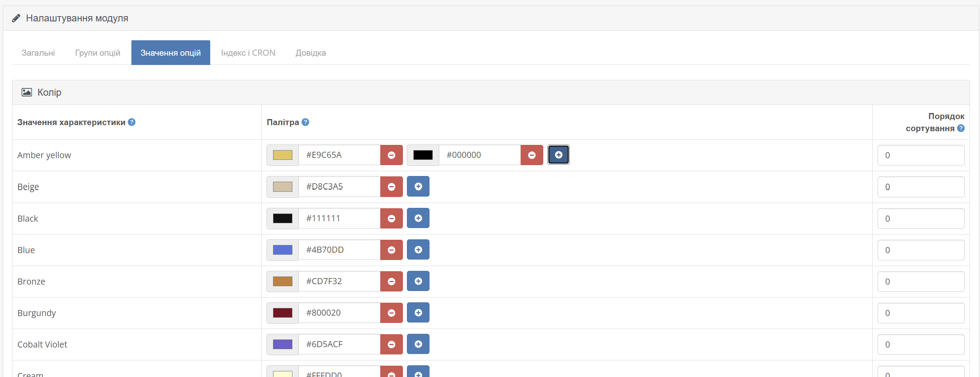980x377 pixels.
Task: Edit sort order field for Amber yellow
Action: tap(921, 155)
